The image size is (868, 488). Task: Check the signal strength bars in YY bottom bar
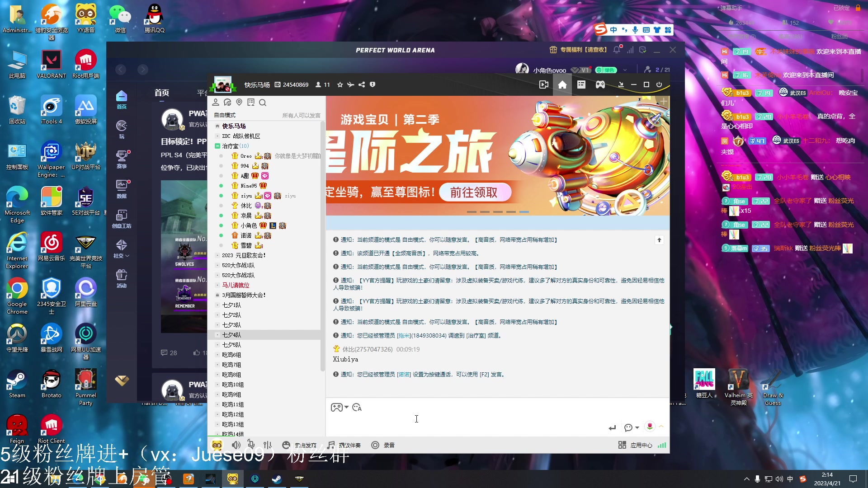(x=662, y=445)
